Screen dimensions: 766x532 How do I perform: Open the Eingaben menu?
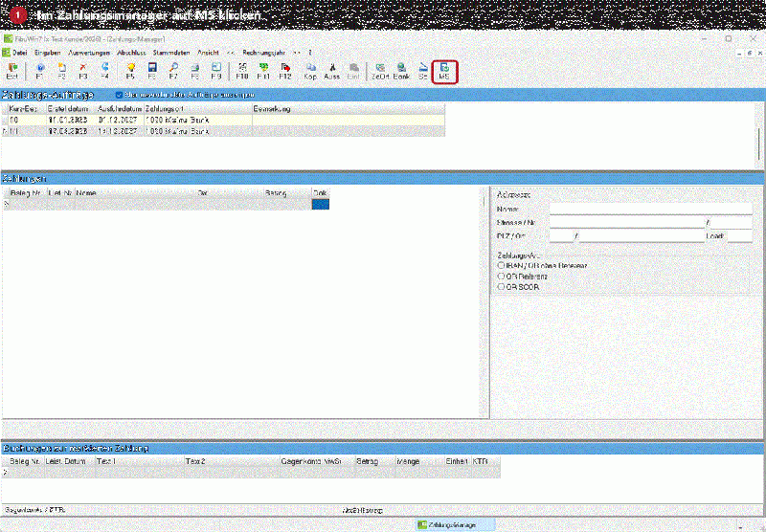click(47, 53)
